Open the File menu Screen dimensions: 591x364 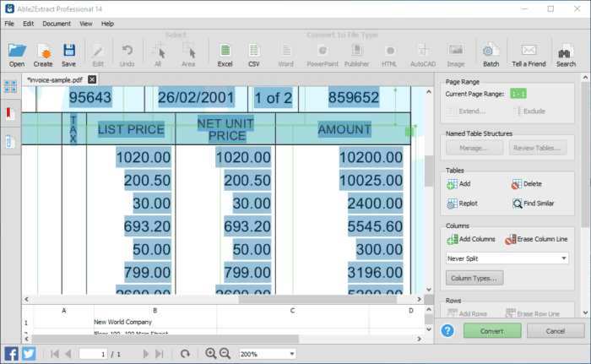tap(9, 24)
